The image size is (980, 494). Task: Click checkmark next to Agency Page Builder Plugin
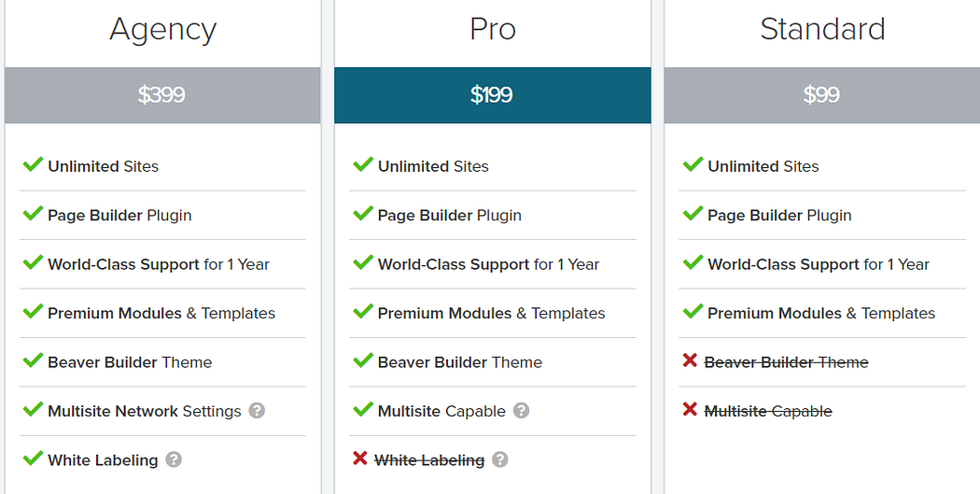(33, 213)
